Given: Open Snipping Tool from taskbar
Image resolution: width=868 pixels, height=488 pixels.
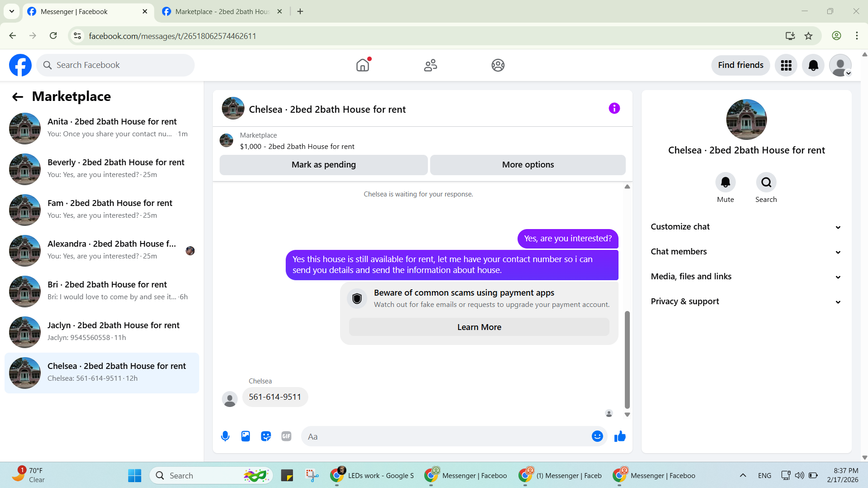Looking at the screenshot, I should [x=312, y=475].
